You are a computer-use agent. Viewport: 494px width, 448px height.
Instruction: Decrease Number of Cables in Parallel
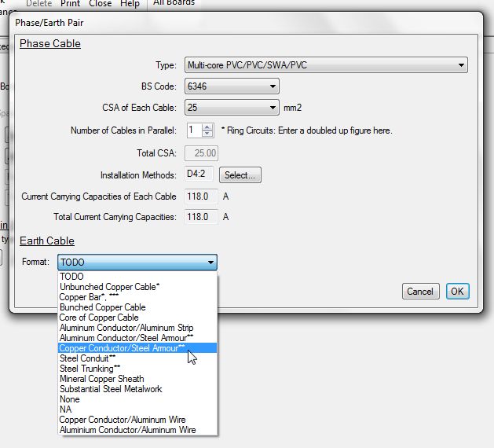(207, 134)
